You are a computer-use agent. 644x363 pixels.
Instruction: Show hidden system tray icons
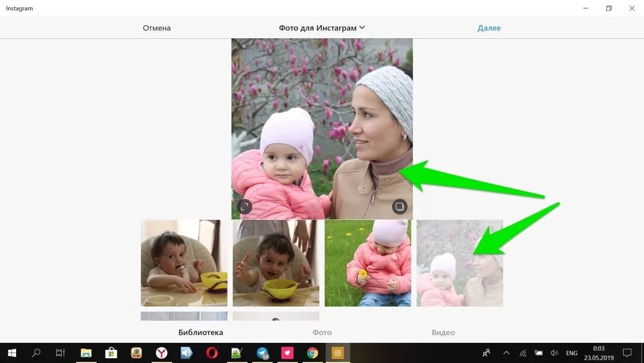coord(506,353)
